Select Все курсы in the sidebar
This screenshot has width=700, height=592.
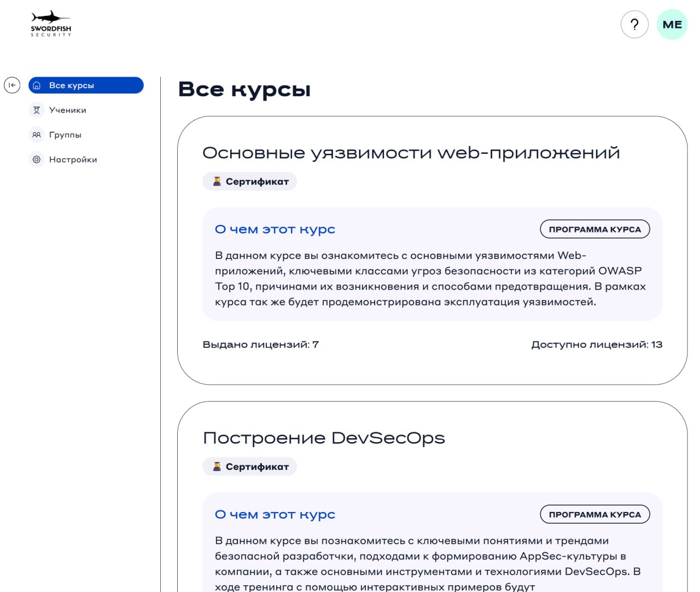pyautogui.click(x=72, y=85)
